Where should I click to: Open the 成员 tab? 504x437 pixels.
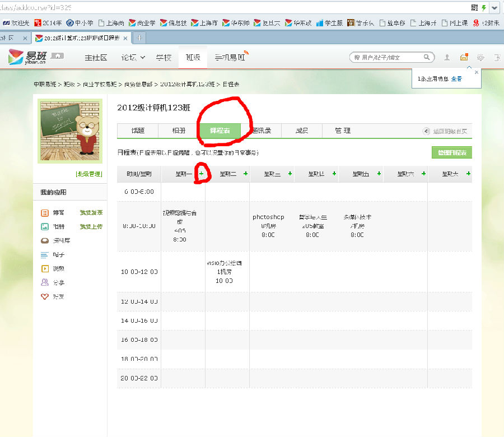coord(302,131)
